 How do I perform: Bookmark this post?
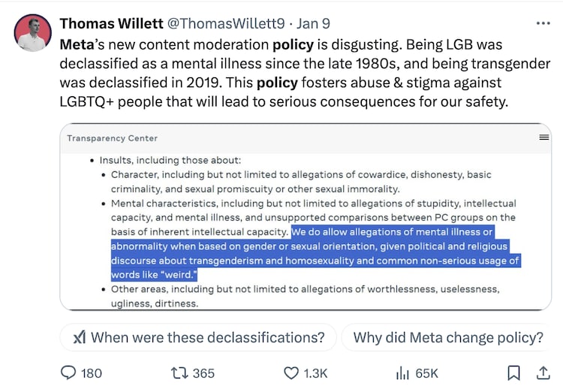[x=513, y=373]
